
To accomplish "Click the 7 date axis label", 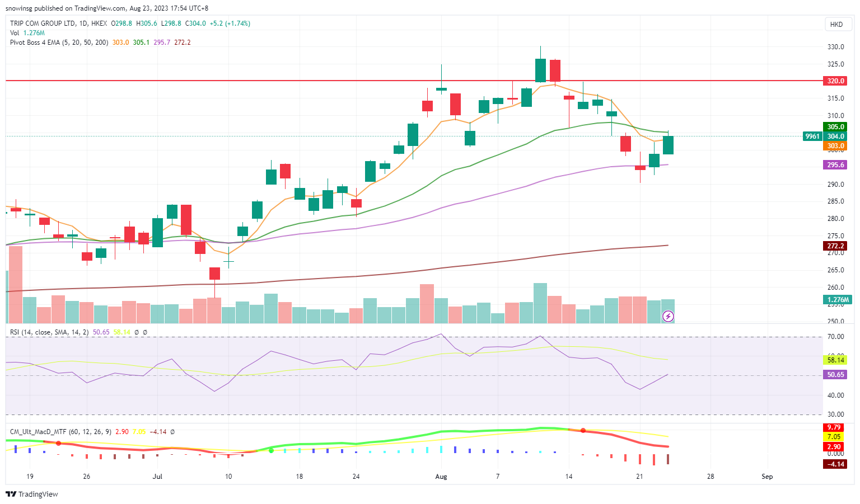I will pyautogui.click(x=498, y=477).
